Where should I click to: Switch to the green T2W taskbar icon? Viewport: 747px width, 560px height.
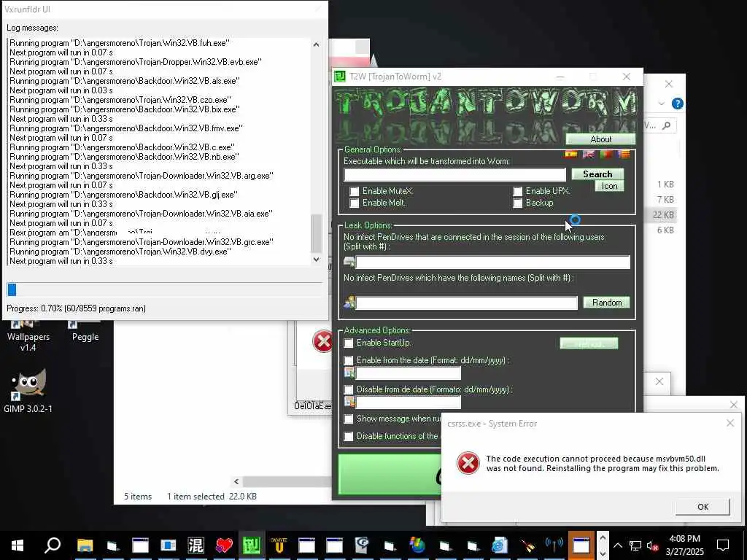click(252, 545)
